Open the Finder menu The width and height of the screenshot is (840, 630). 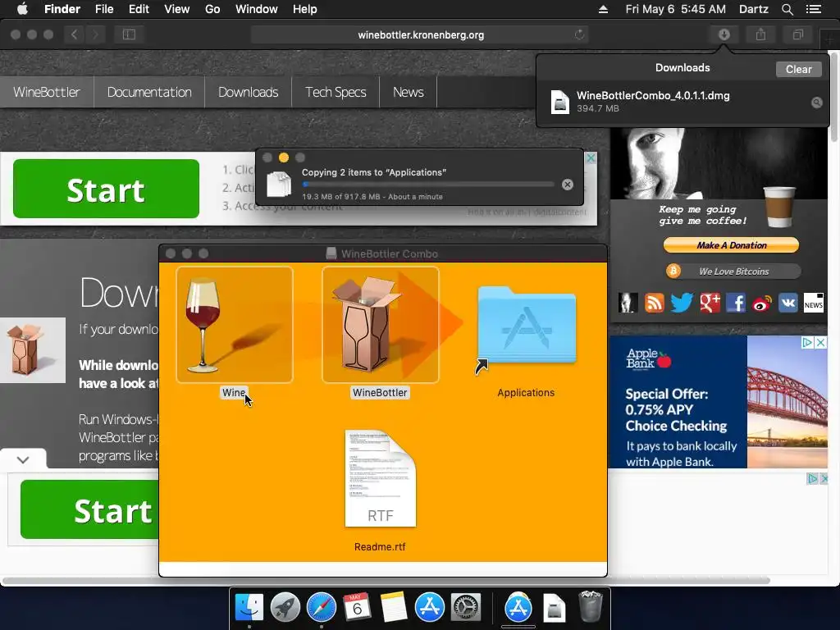[62, 9]
